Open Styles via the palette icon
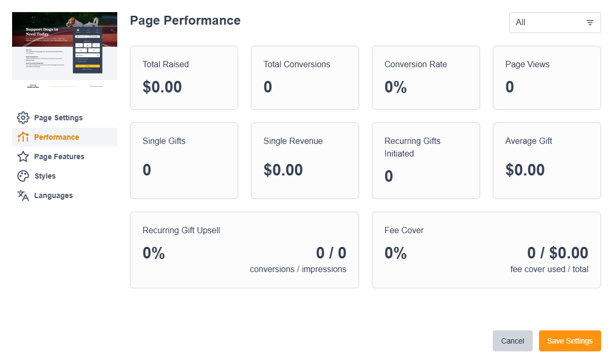The image size is (609, 364). pyautogui.click(x=23, y=176)
